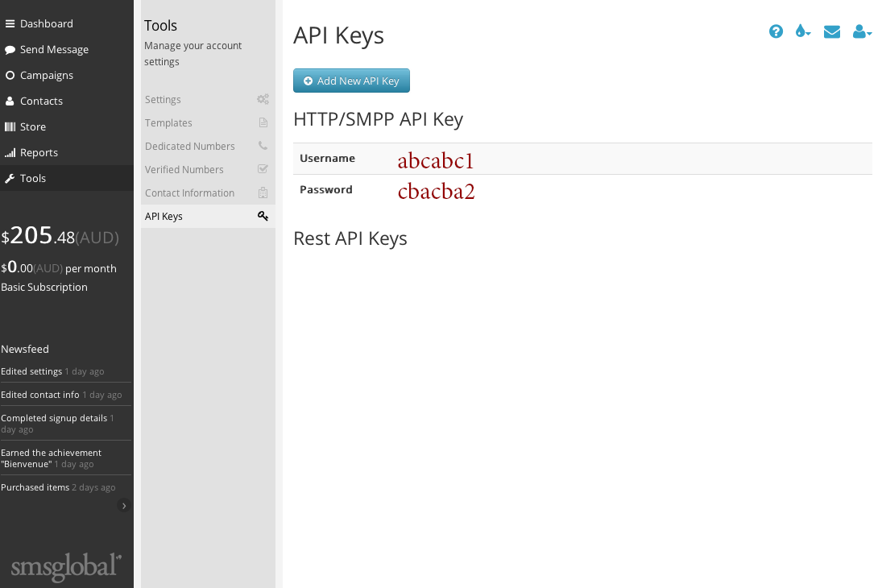Click the help question mark icon
The width and height of the screenshot is (882, 588).
click(x=776, y=31)
